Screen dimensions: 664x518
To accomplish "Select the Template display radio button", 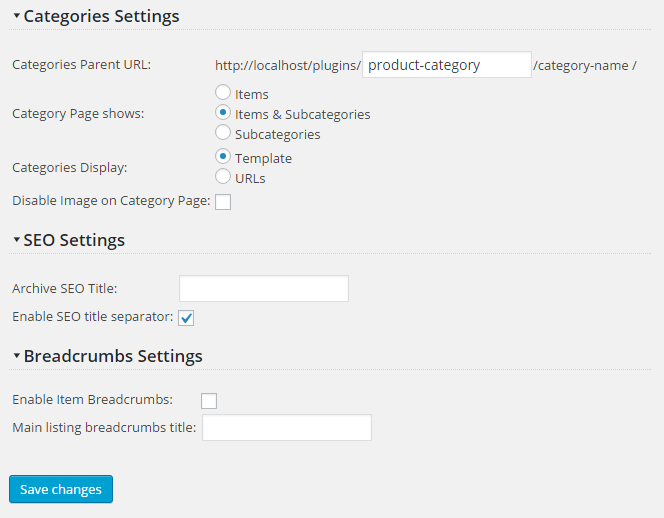I will 223,157.
